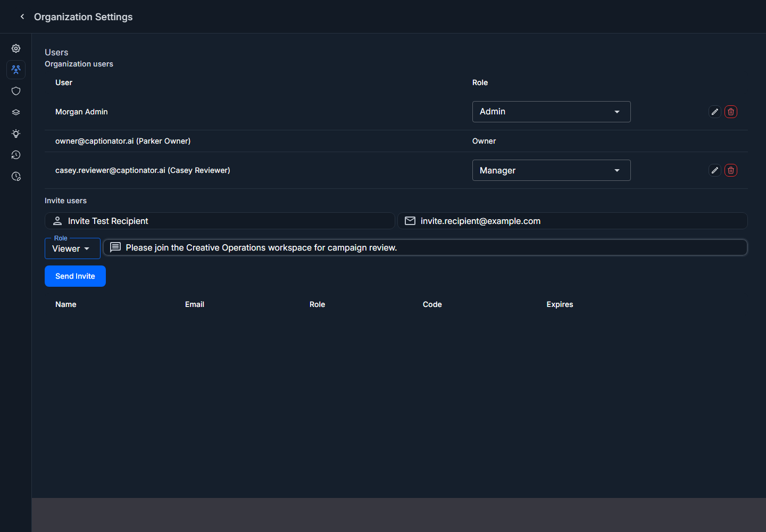Click the Expires column header
The height and width of the screenshot is (532, 766).
[x=560, y=304]
